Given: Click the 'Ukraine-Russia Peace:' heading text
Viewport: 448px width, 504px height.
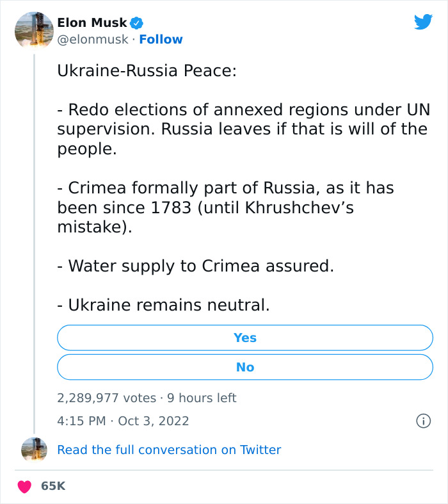Looking at the screenshot, I should point(147,70).
